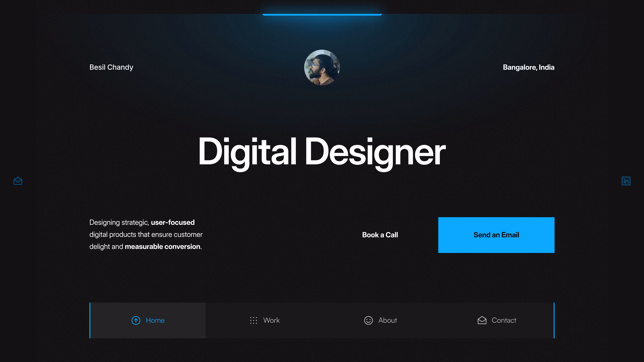Screen dimensions: 644x362
Task: Click the Besil Chandy name text
Action: click(111, 67)
